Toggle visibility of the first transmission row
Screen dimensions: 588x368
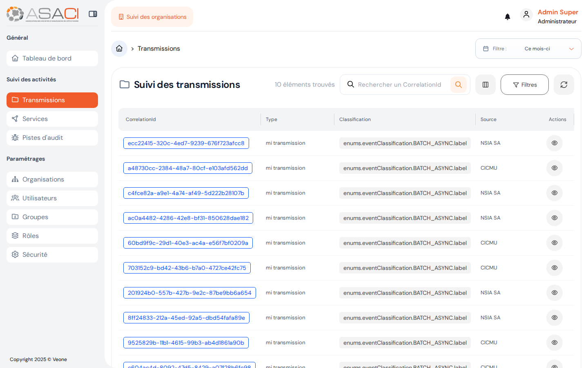(x=554, y=143)
